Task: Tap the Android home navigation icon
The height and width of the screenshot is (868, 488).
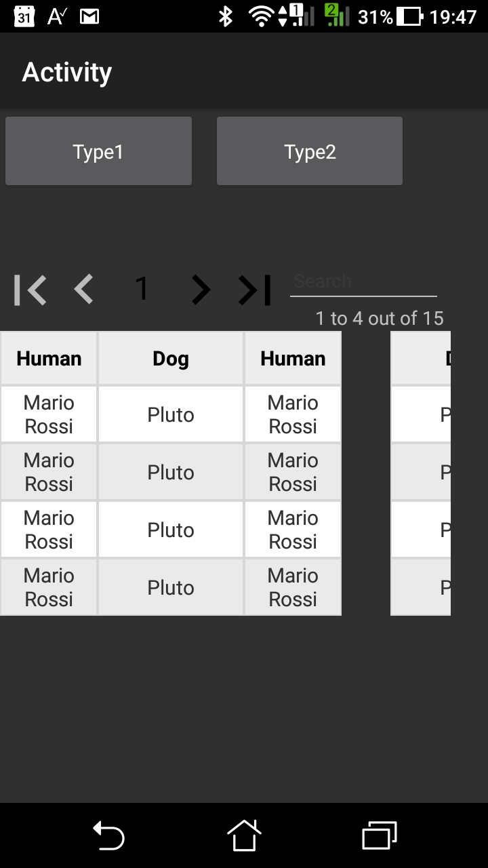Action: pyautogui.click(x=244, y=835)
